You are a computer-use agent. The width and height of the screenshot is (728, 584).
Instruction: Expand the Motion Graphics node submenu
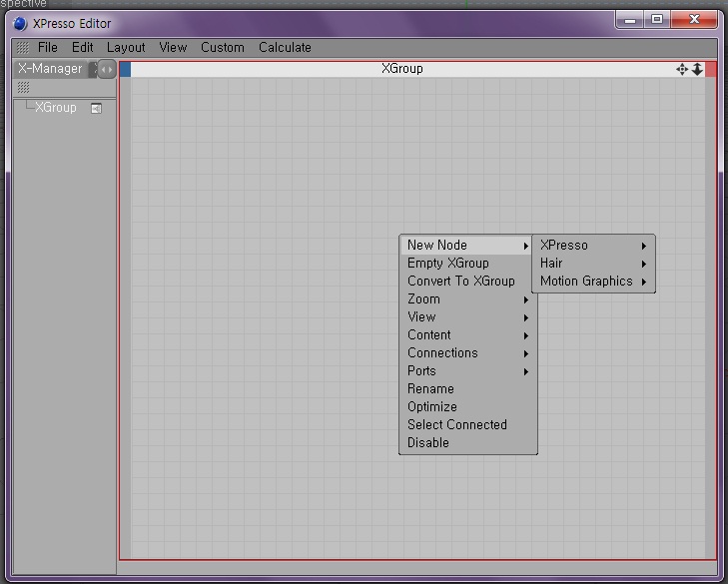click(593, 282)
